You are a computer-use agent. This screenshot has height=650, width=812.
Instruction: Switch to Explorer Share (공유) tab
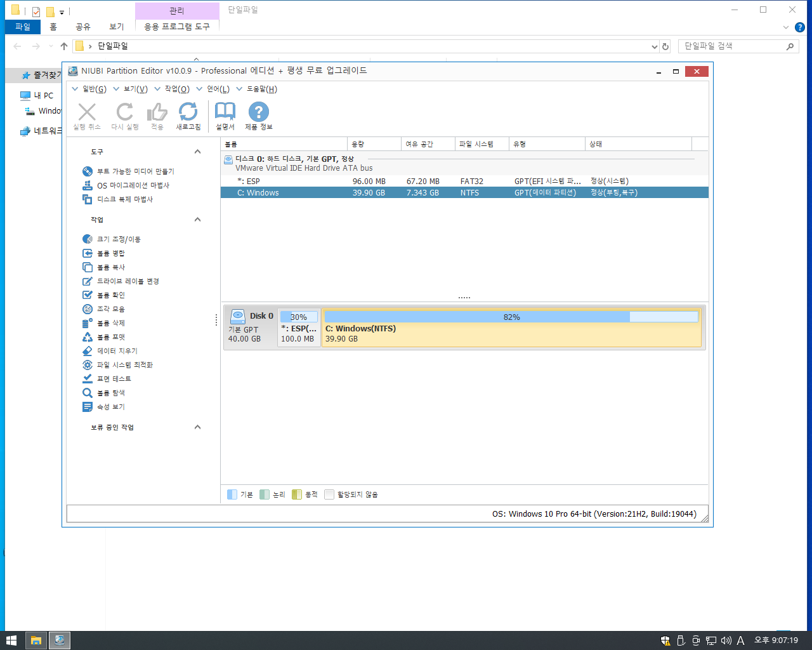[83, 27]
